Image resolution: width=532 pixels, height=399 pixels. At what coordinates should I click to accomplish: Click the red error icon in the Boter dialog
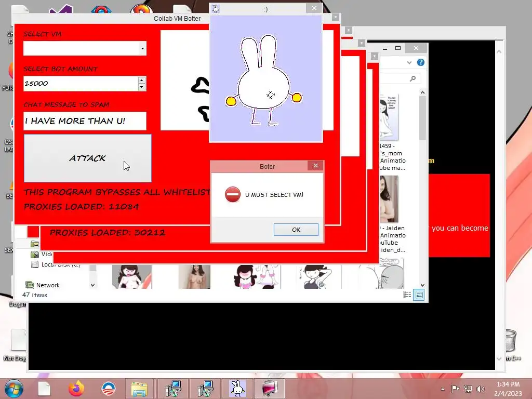click(x=232, y=194)
